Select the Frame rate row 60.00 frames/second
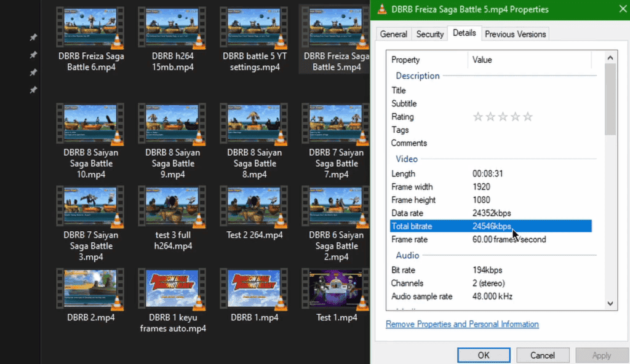 490,239
